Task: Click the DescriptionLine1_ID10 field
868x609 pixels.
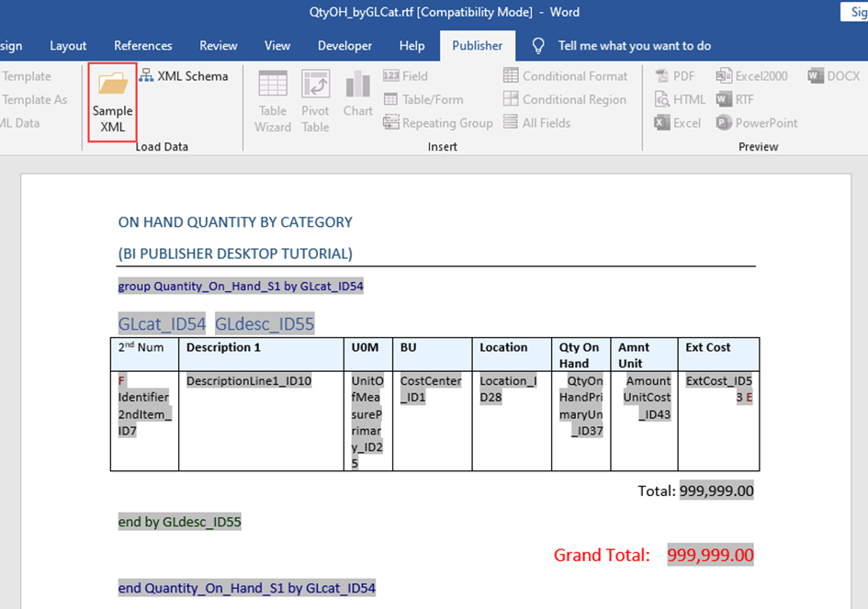Action: pos(249,381)
